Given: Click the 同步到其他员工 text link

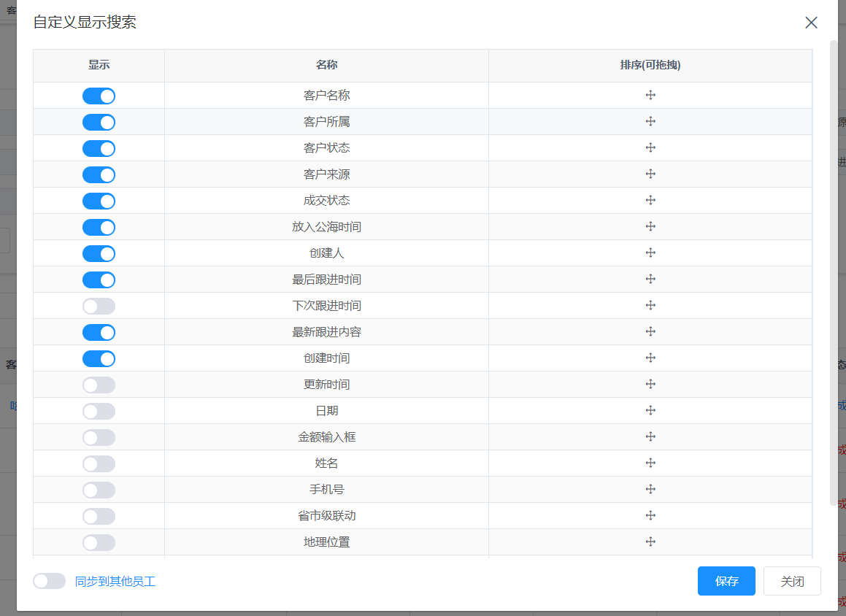Looking at the screenshot, I should (115, 582).
